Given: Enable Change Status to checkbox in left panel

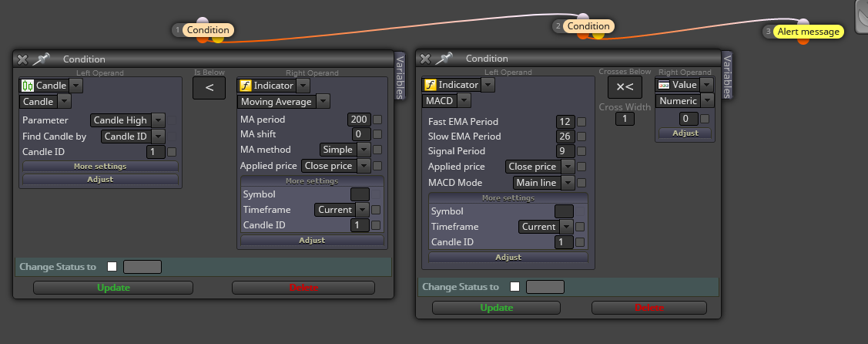Looking at the screenshot, I should (112, 266).
